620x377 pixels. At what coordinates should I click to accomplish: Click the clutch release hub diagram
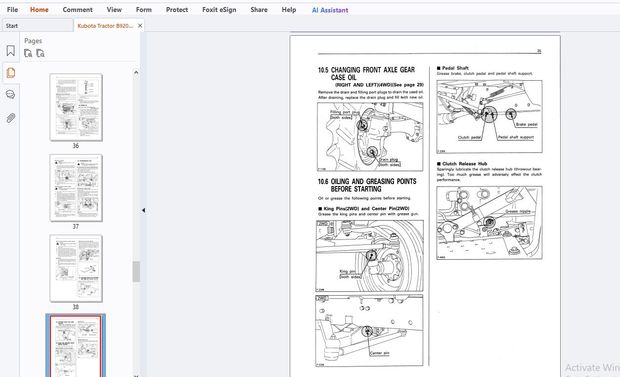click(x=490, y=223)
